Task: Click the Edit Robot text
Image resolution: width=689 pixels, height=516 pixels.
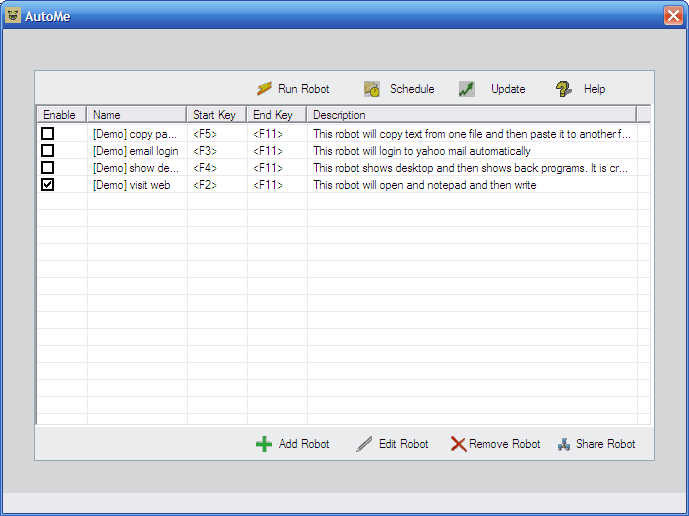Action: tap(403, 444)
